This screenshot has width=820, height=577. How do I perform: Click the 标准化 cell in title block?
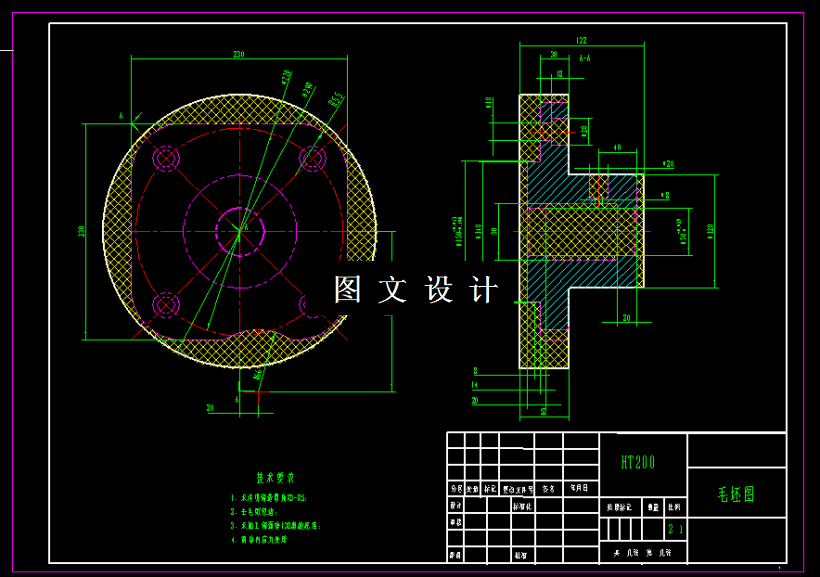pyautogui.click(x=522, y=506)
